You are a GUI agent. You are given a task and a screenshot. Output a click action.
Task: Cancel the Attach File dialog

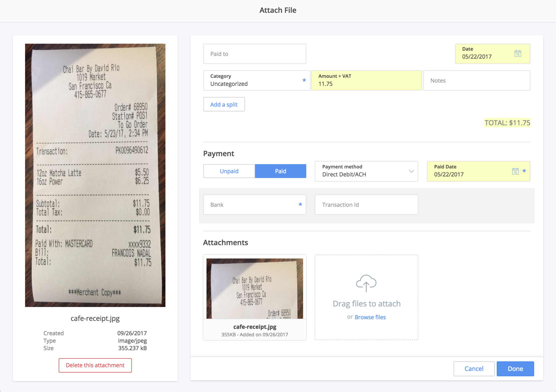click(474, 369)
